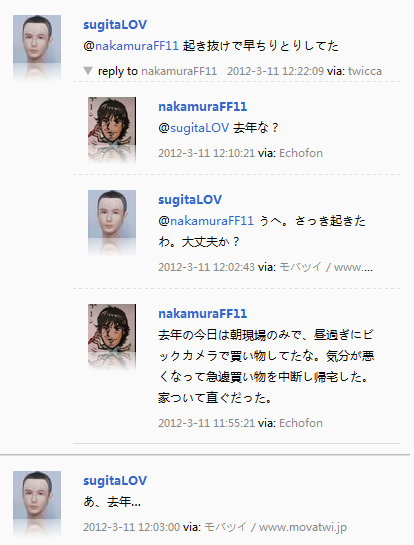This screenshot has width=414, height=545.
Task: Open モバツイ / www.movatwi.jp link
Action: tap(275, 527)
